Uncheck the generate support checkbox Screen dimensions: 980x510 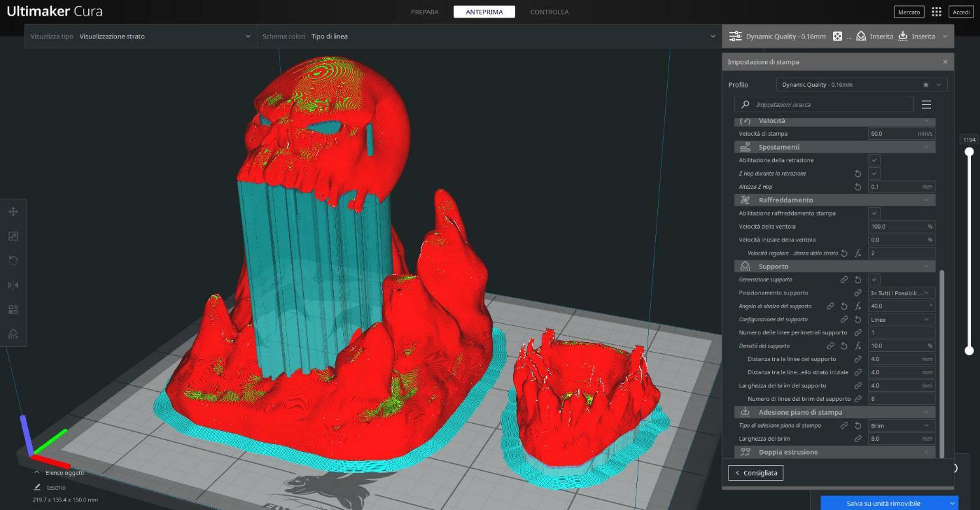coord(874,279)
